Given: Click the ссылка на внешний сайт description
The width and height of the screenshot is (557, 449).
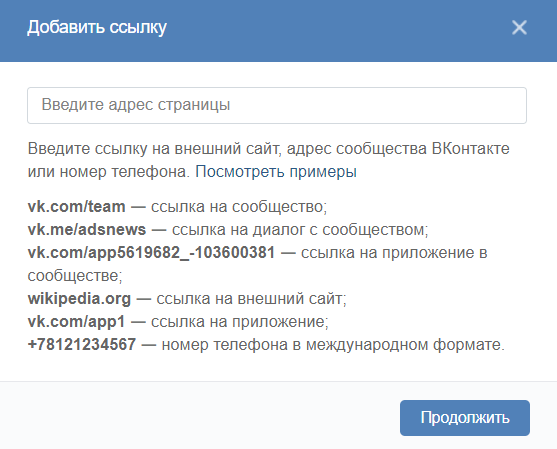Looking at the screenshot, I should click(x=251, y=299).
